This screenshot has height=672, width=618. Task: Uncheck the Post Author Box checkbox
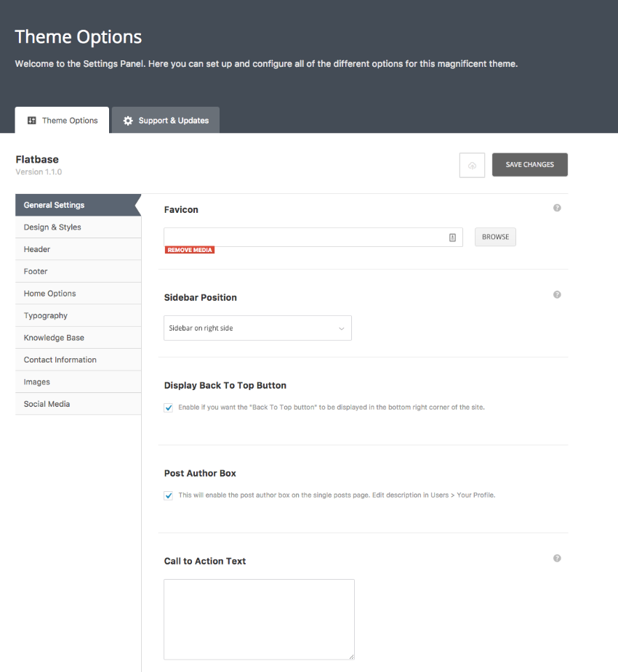[169, 495]
